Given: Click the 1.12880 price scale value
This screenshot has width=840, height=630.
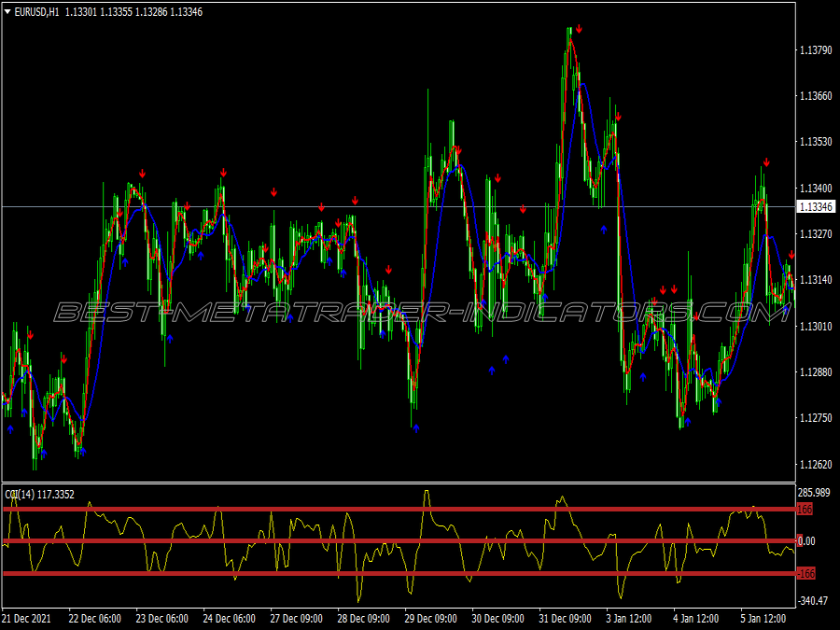Looking at the screenshot, I should [x=816, y=371].
